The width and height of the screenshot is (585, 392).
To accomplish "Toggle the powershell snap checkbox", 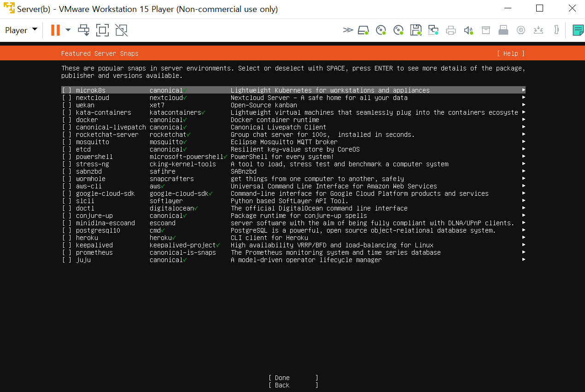I will 67,157.
